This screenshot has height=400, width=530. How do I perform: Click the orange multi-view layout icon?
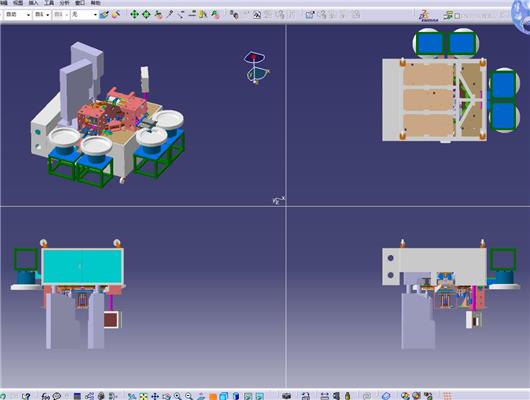pos(213,396)
